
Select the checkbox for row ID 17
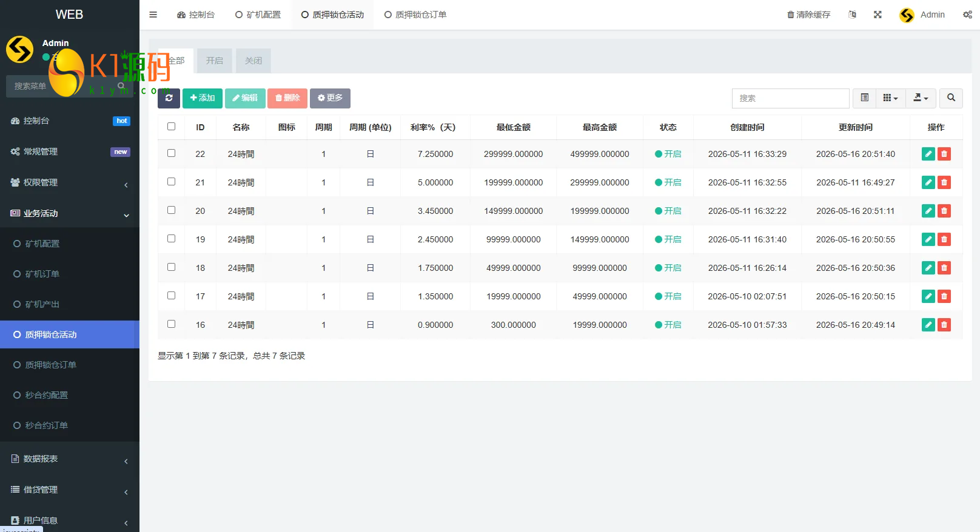point(172,296)
